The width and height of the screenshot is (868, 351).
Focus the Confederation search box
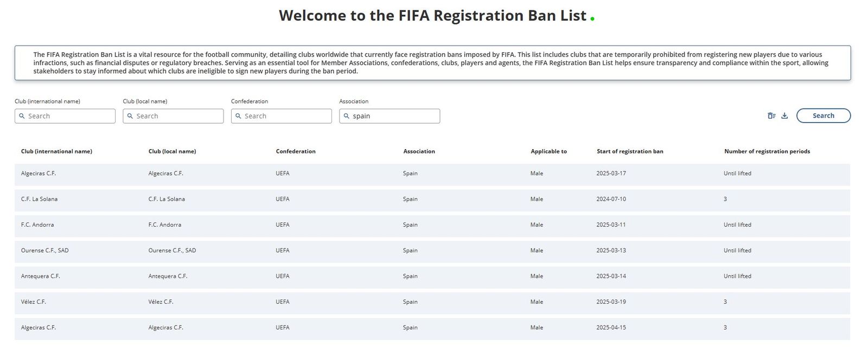pyautogui.click(x=281, y=116)
